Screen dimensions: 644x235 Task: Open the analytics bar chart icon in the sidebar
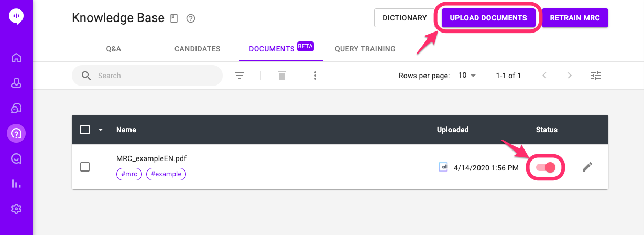16,184
